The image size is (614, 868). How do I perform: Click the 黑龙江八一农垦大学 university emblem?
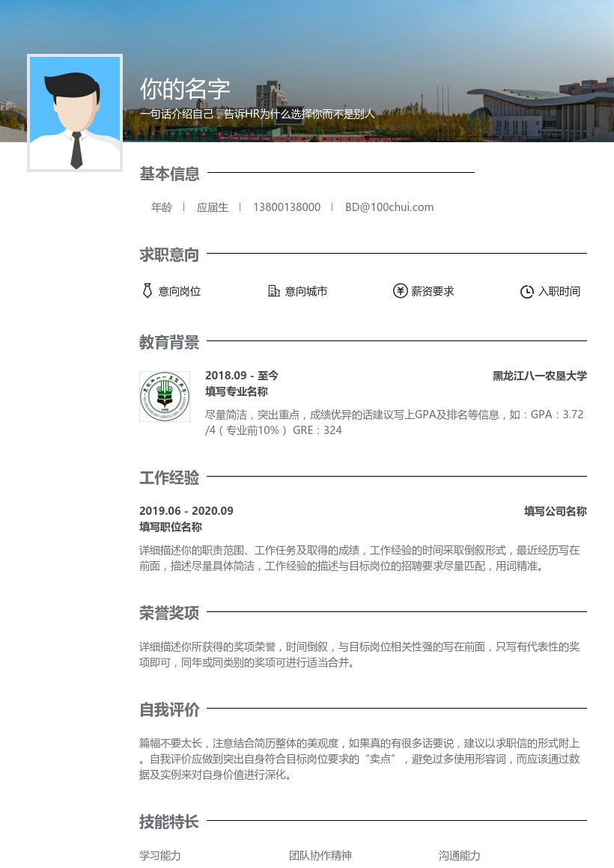(x=165, y=397)
